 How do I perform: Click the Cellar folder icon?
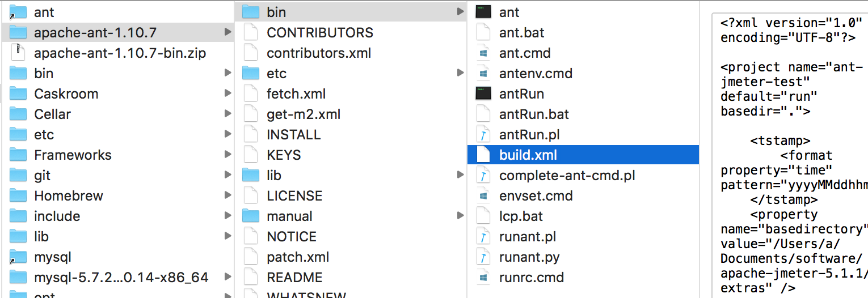(x=19, y=114)
